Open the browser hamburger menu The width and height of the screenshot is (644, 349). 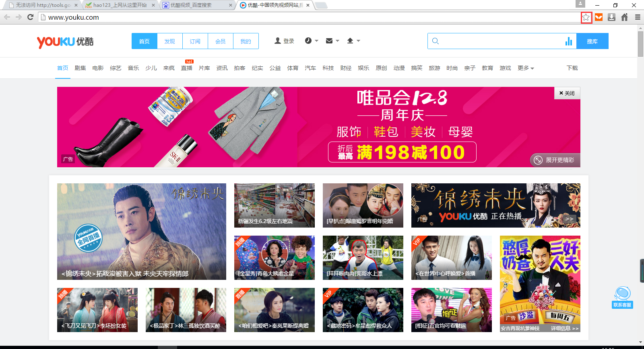[638, 17]
